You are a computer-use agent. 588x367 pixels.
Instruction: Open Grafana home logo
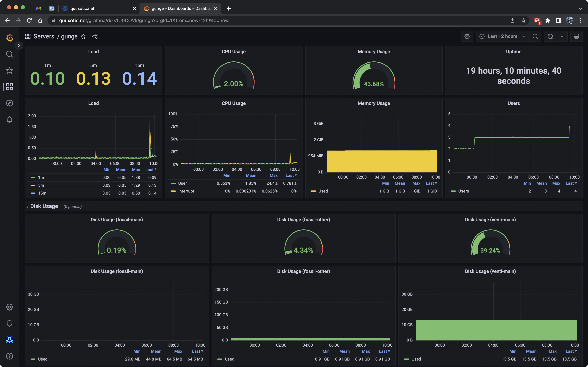(x=10, y=38)
